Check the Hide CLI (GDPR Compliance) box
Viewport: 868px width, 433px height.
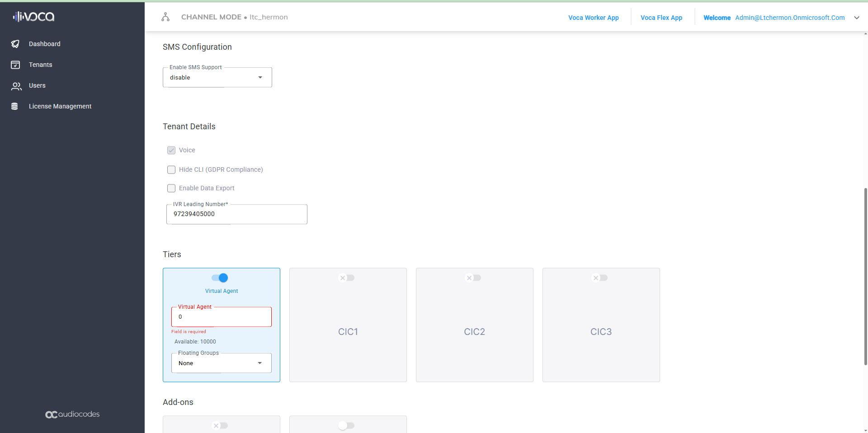tap(171, 169)
